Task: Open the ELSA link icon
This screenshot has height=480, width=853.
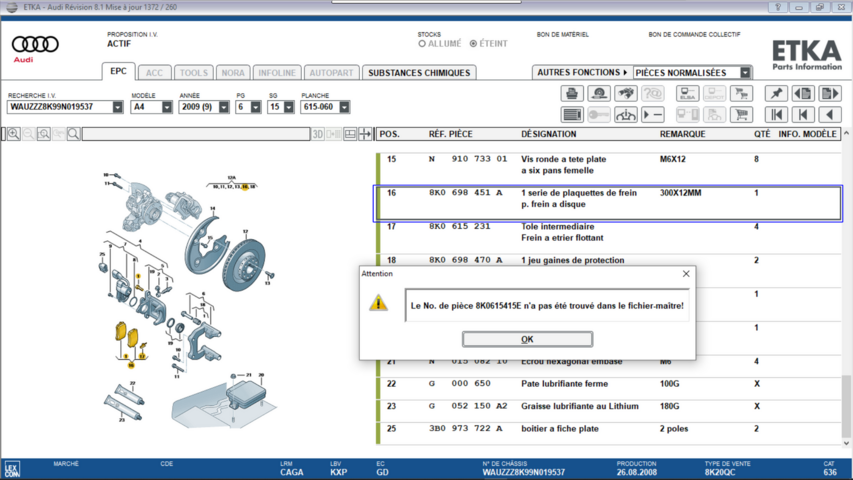Action: (x=687, y=94)
